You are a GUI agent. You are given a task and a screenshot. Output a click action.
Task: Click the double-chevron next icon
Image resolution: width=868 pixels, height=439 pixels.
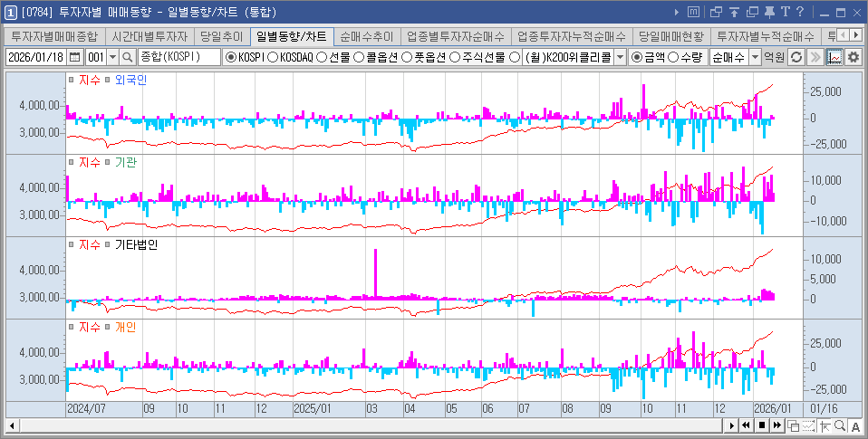pos(815,57)
